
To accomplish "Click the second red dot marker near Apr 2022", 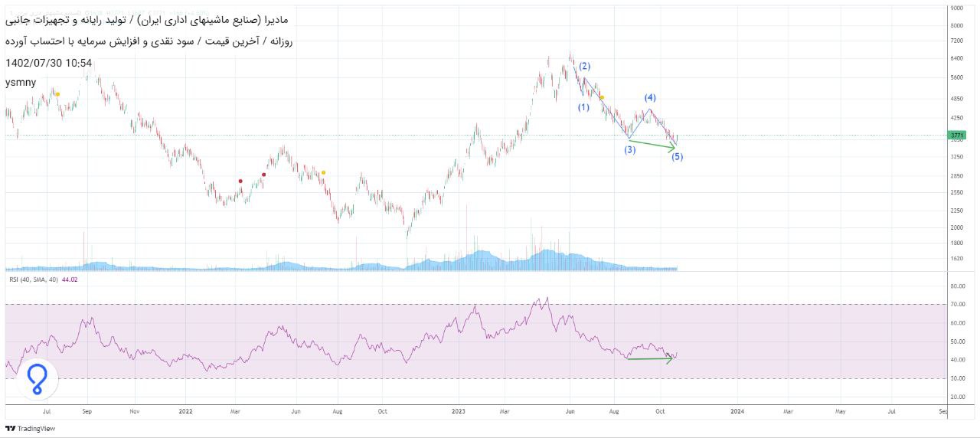I will click(263, 175).
